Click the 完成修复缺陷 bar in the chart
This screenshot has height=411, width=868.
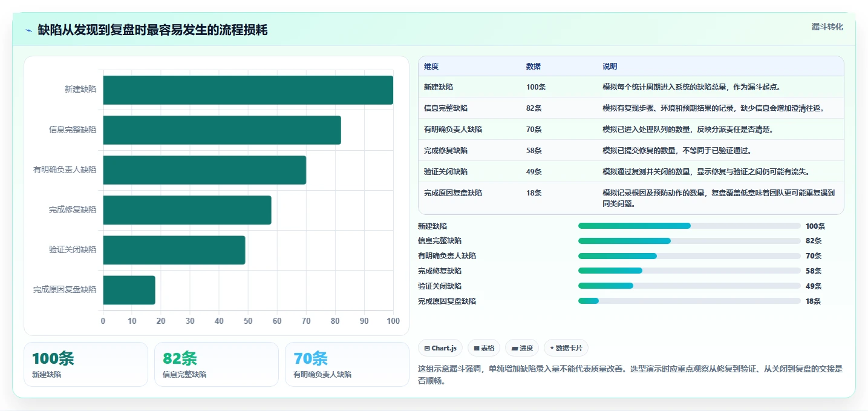(x=187, y=210)
